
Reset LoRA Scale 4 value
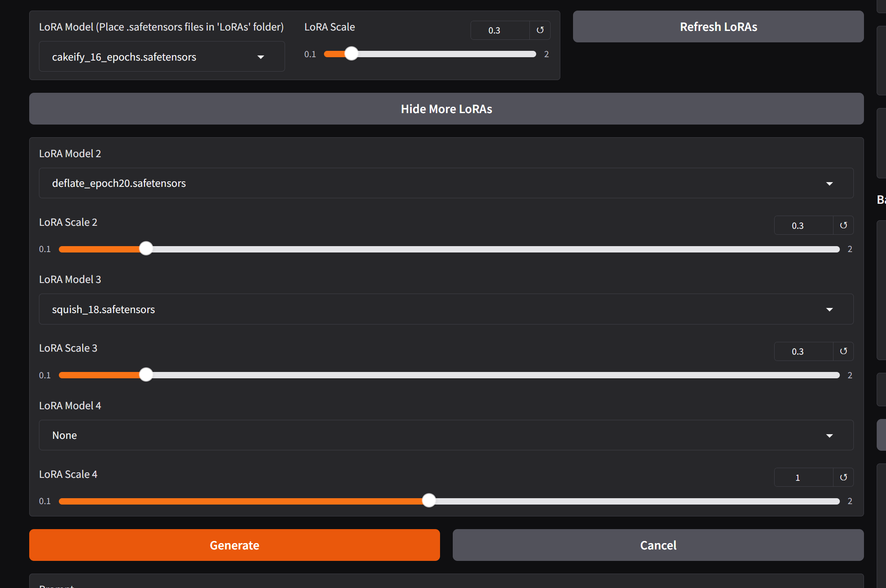click(843, 477)
